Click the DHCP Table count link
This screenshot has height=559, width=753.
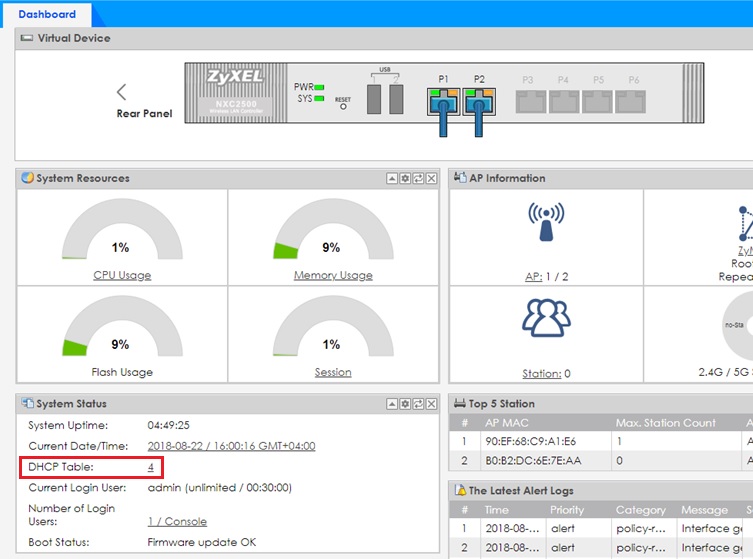[x=151, y=467]
